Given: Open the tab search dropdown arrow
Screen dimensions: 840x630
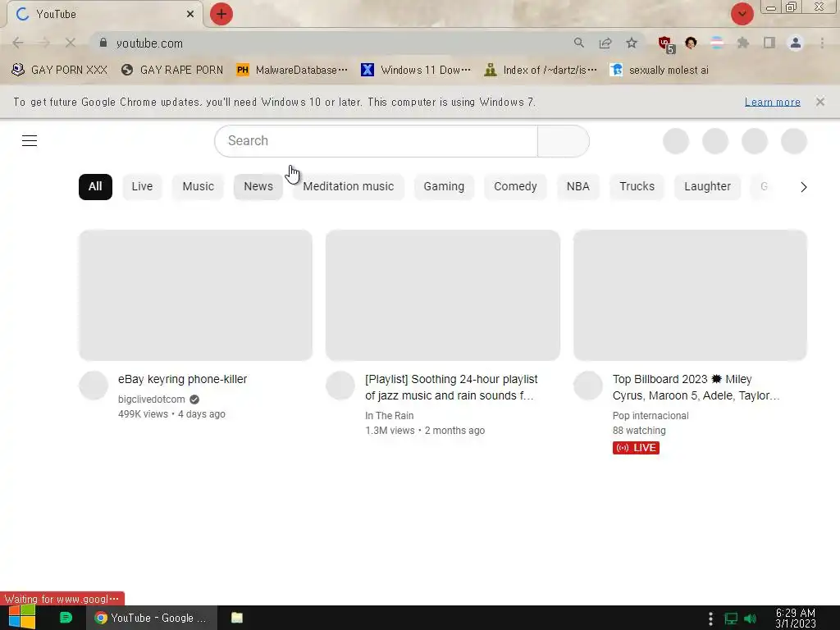Looking at the screenshot, I should click(742, 14).
